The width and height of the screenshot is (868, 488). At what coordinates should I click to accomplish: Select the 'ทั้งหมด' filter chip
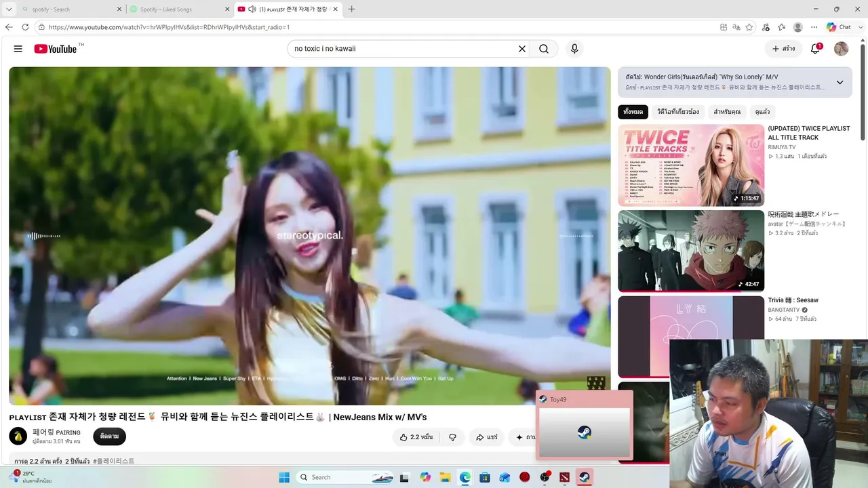[x=633, y=112]
